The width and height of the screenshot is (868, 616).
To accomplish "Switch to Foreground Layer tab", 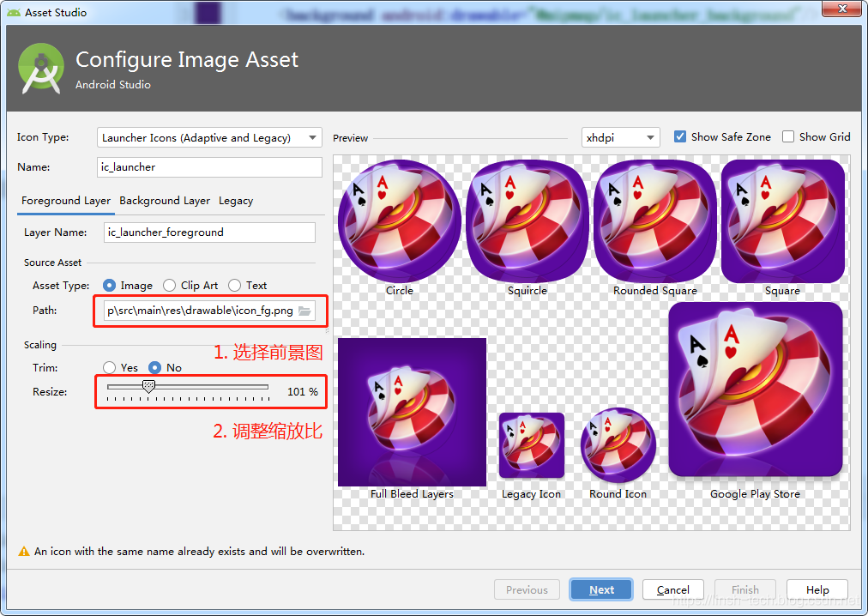I will tap(66, 201).
